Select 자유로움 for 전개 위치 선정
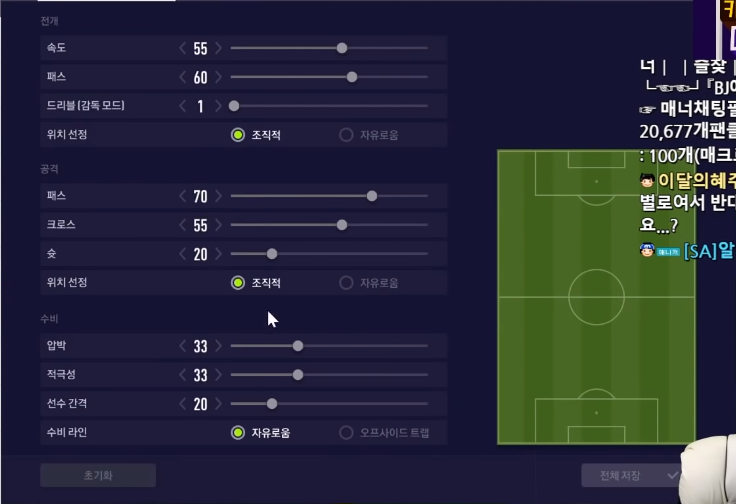 click(347, 134)
